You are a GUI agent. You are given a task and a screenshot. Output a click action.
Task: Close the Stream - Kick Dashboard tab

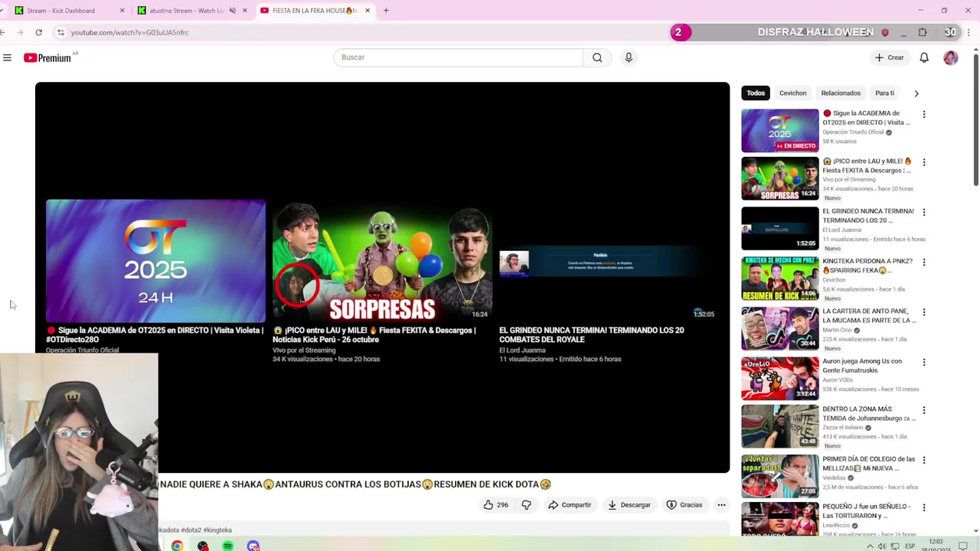[122, 11]
